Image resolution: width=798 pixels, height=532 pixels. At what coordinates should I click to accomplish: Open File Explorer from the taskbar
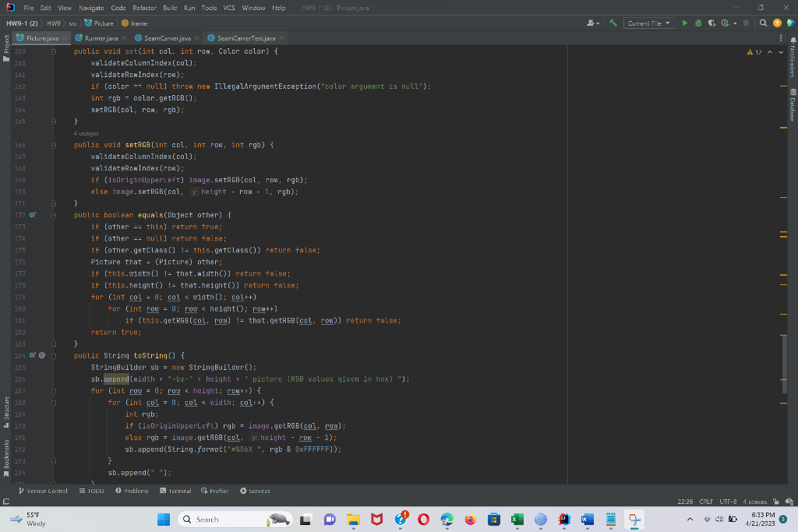click(x=353, y=520)
